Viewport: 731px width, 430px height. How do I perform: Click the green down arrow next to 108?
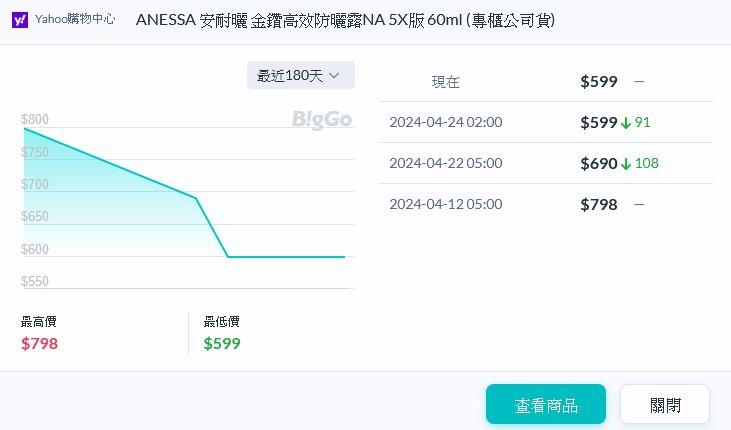coord(626,164)
